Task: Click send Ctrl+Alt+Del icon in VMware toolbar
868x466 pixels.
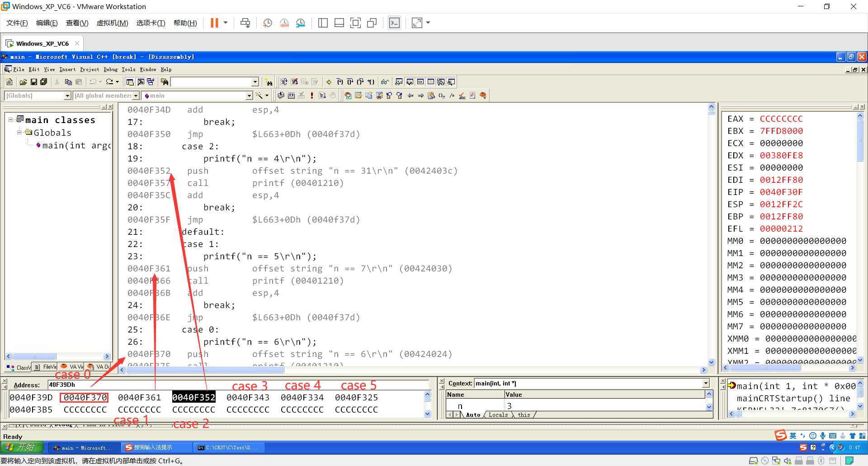Action: click(245, 23)
